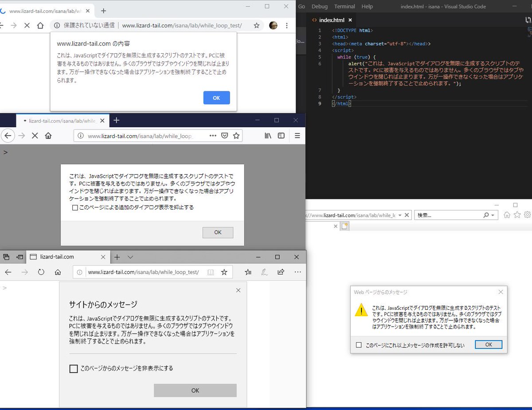Screen dimensions: 532x410
Task: Go back in the Firefox window
Action: (x=8, y=136)
